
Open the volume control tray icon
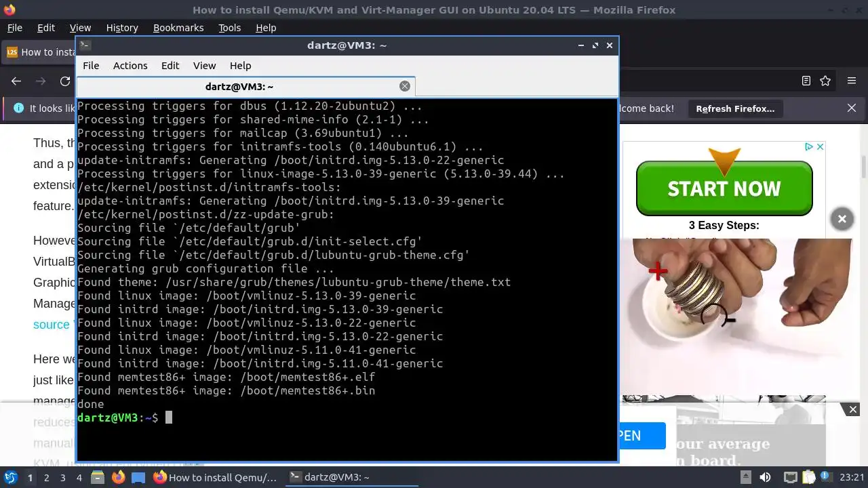point(765,477)
